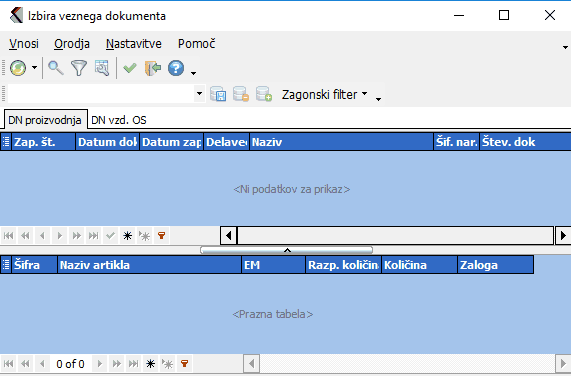
Task: Go to bookmark in upper navigator
Action: point(145,236)
